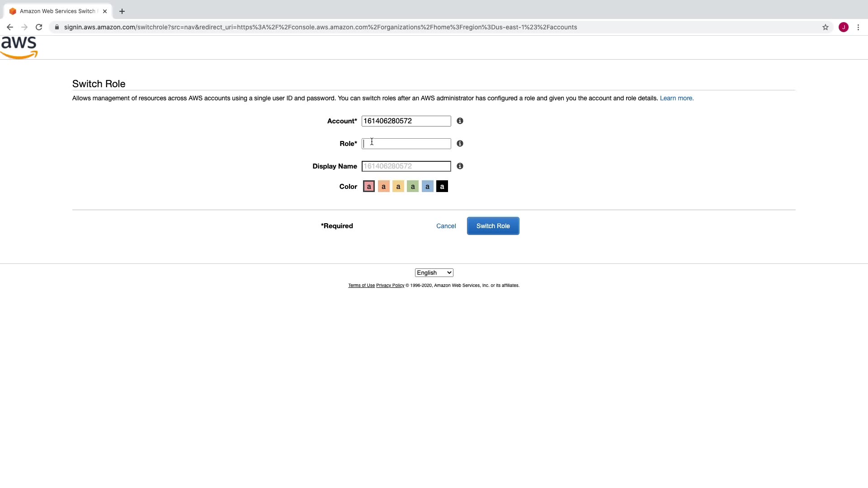Select the black color swatch
The width and height of the screenshot is (868, 488).
click(x=442, y=187)
